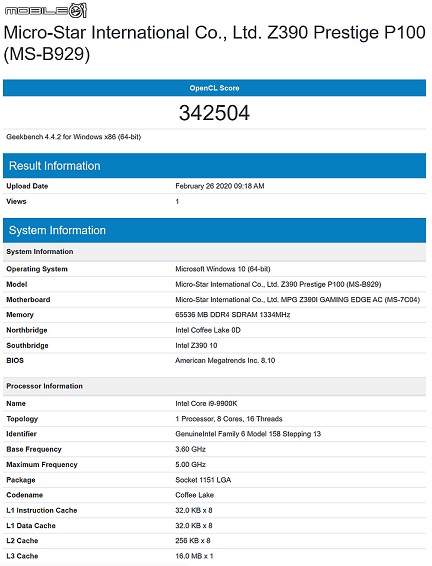This screenshot has width=432, height=566.
Task: Click the Mobile01 logo at top
Action: (45, 10)
